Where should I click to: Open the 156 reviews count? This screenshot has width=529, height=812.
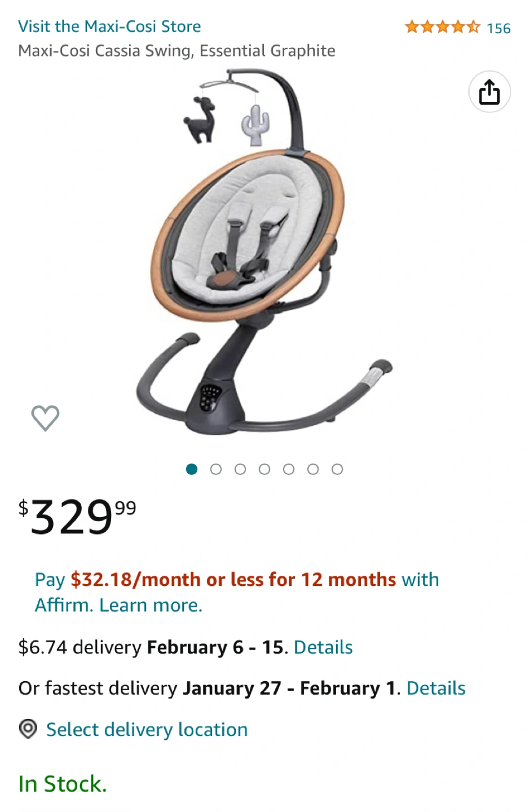[499, 28]
